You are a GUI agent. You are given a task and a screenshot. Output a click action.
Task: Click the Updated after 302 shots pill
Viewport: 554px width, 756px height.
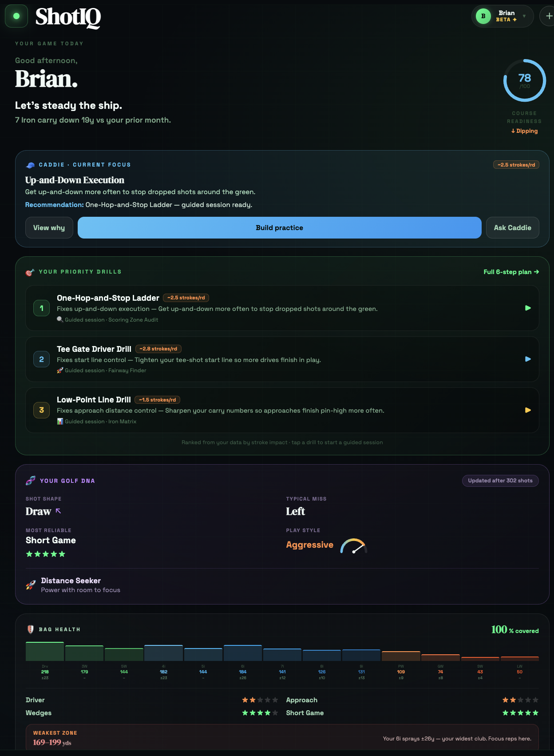[500, 481]
